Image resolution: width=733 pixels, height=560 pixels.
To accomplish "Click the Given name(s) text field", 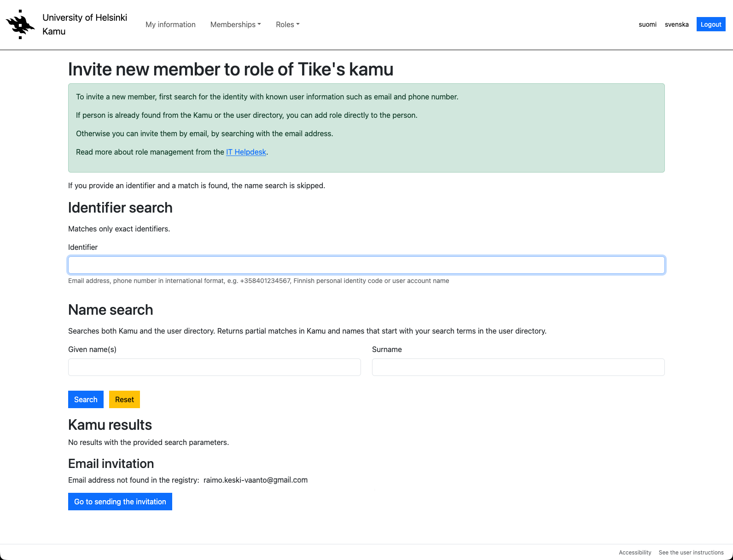I will [214, 367].
